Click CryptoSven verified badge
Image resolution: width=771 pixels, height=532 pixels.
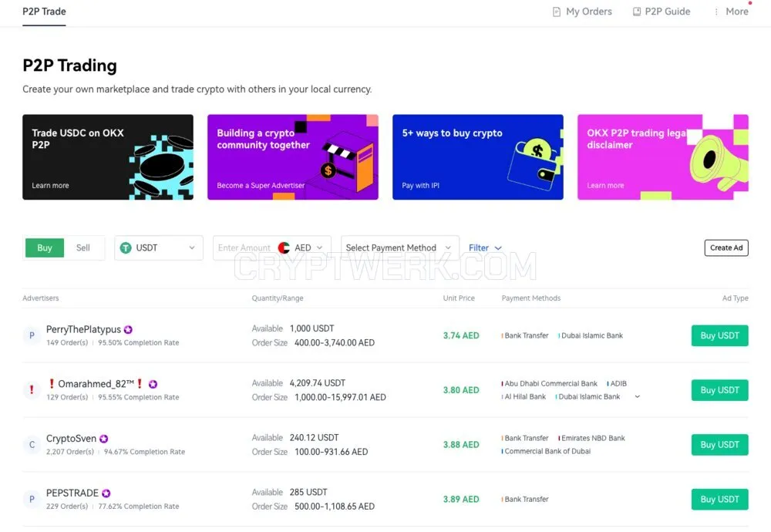click(104, 439)
